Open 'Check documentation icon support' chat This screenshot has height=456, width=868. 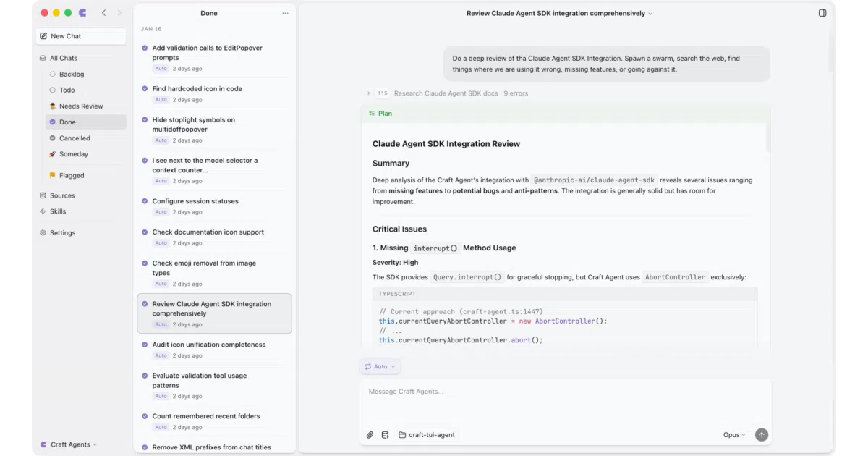coord(214,237)
